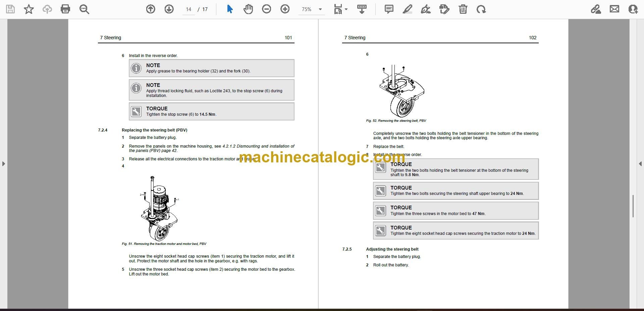Send the file by email
The image size is (644, 311).
pos(614,9)
